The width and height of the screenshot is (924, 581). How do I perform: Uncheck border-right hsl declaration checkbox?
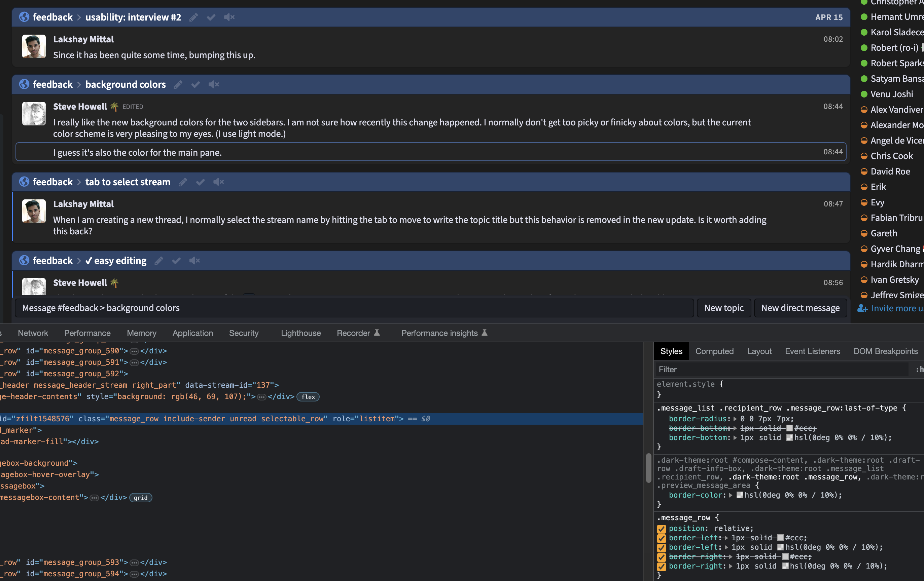click(661, 567)
